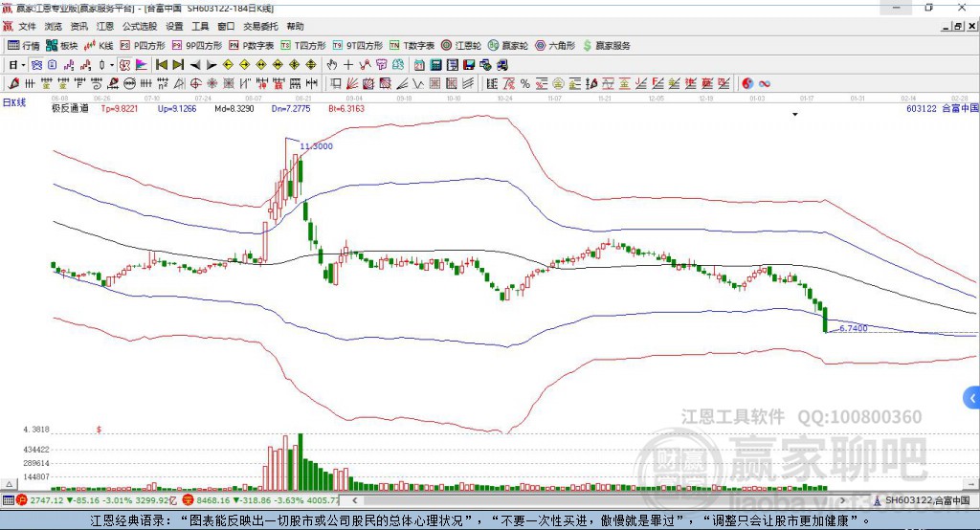Screen dimensions: 980x530
Task: Expand the candlestick style dropdown arrow
Action: (x=112, y=65)
